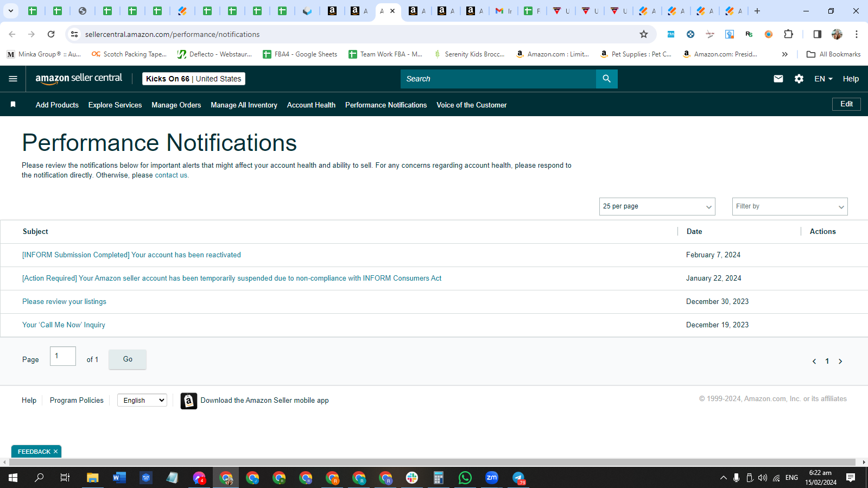
Task: Open WhatsApp from the taskbar
Action: click(465, 478)
